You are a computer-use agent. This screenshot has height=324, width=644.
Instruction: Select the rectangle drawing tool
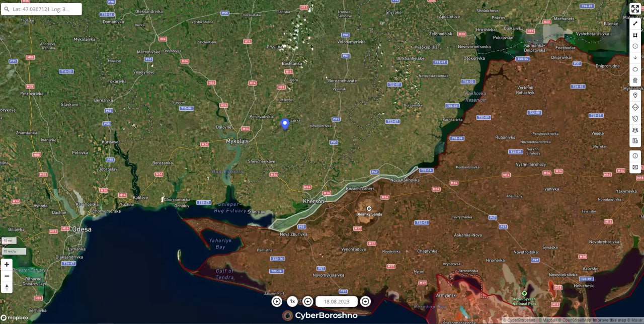[635, 35]
